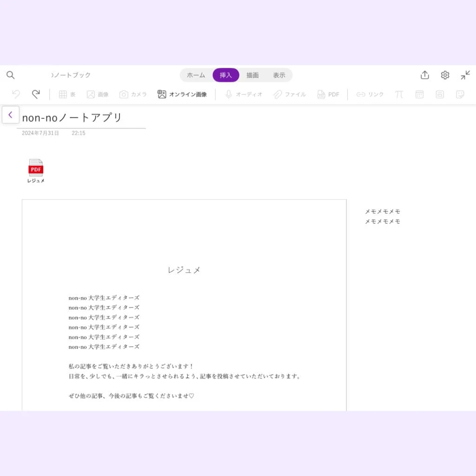The image size is (476, 476).
Task: Insert a PDF printout
Action: tap(328, 94)
